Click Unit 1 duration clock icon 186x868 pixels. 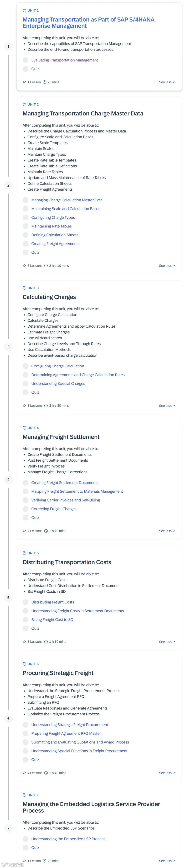point(44,82)
